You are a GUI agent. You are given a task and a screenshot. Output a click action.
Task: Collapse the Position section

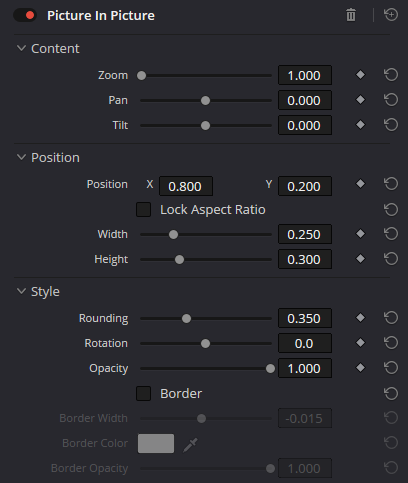tap(21, 157)
